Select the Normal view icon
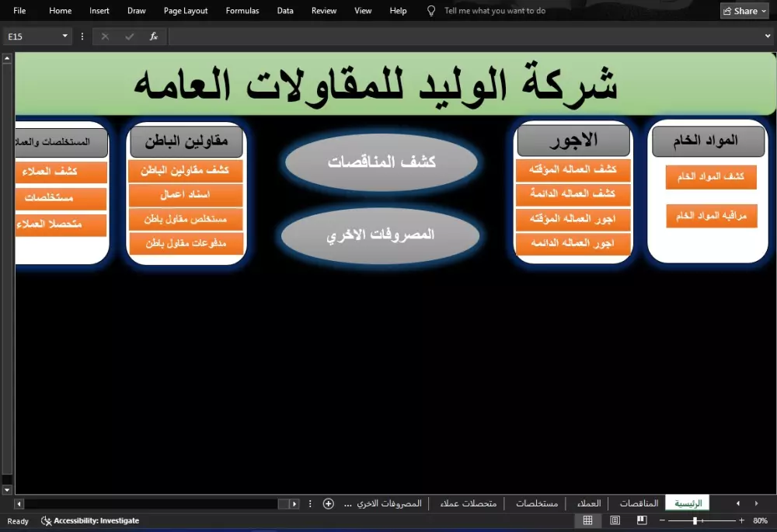 tap(588, 520)
